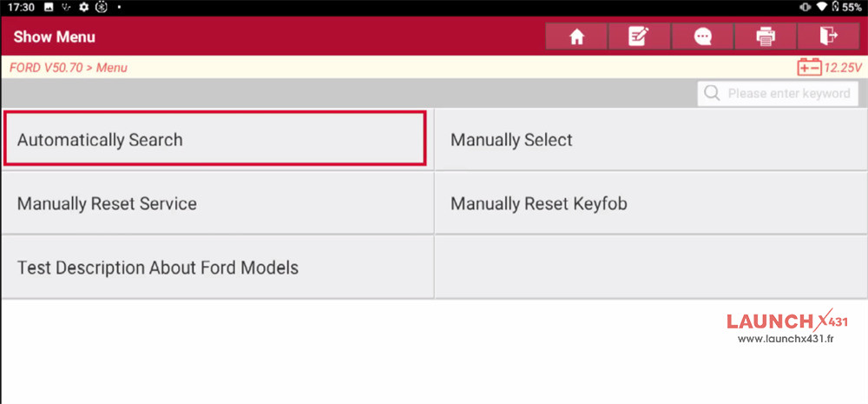
Task: Tap the image notification icon in status bar
Action: tap(48, 7)
